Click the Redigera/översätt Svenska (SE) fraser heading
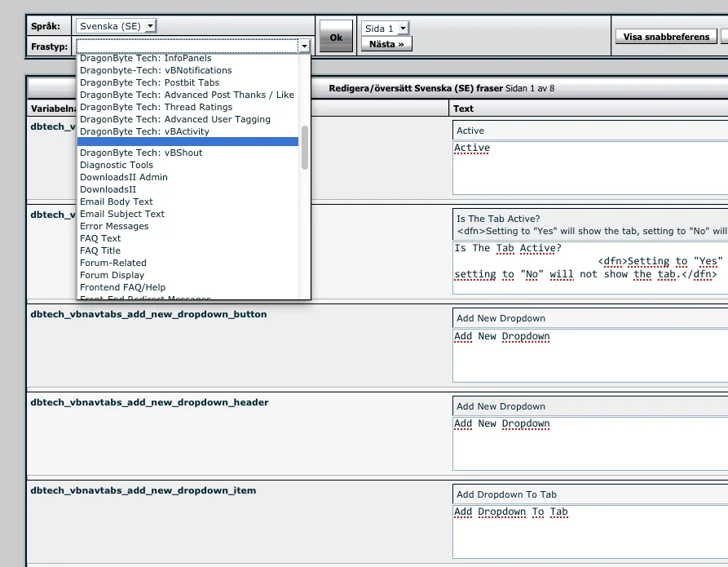 click(x=416, y=88)
